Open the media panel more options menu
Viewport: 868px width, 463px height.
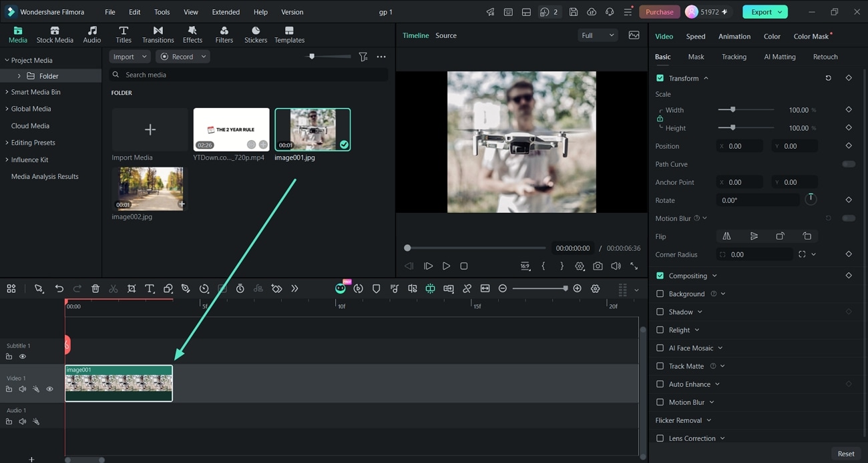pos(381,57)
